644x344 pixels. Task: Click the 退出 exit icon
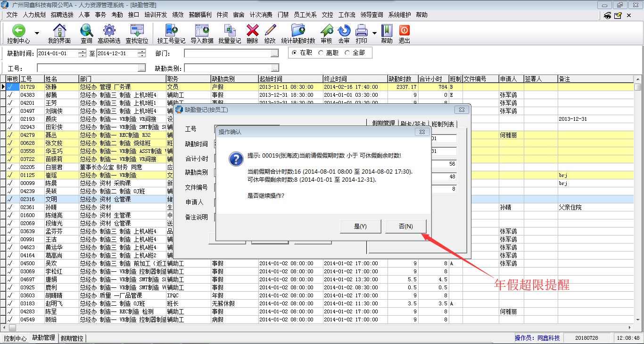(x=404, y=31)
